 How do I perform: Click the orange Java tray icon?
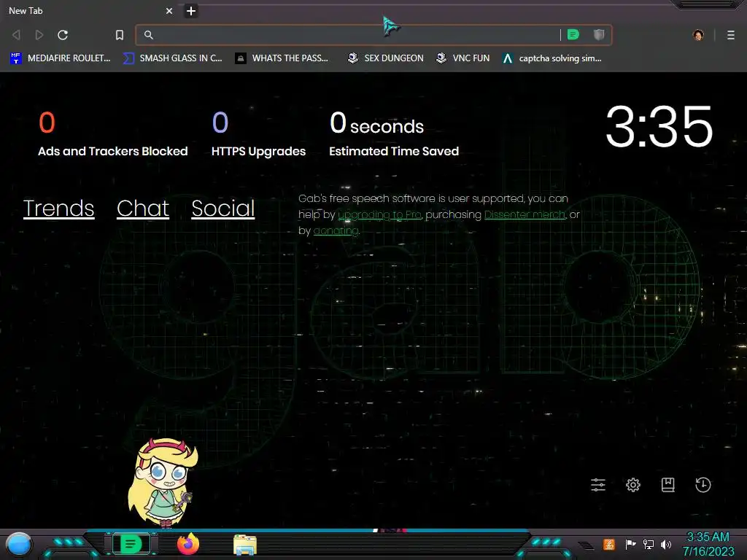tap(609, 544)
